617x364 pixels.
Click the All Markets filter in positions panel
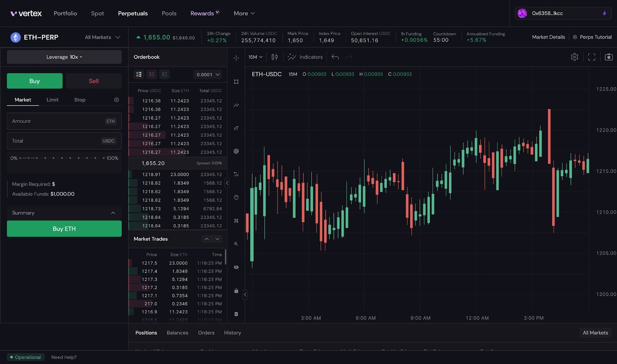point(595,333)
